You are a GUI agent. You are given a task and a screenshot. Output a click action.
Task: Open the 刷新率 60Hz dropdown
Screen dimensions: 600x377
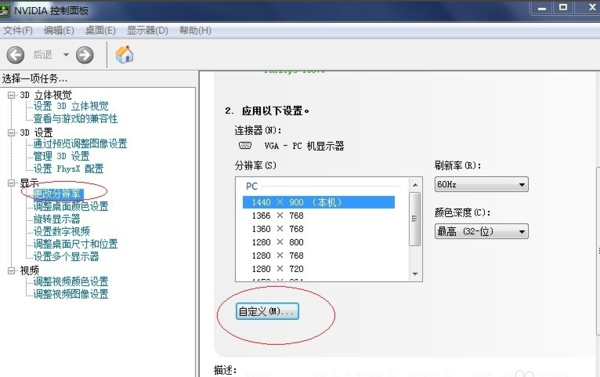(x=481, y=184)
